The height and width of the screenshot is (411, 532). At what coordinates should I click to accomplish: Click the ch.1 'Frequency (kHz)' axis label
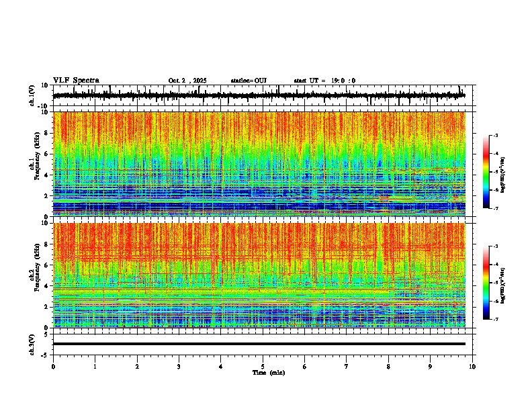pos(38,156)
